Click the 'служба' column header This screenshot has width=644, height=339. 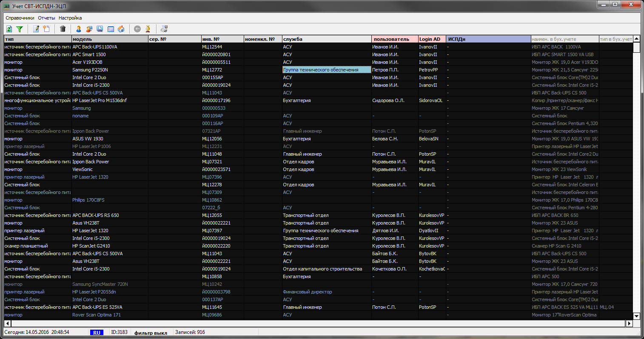[327, 39]
